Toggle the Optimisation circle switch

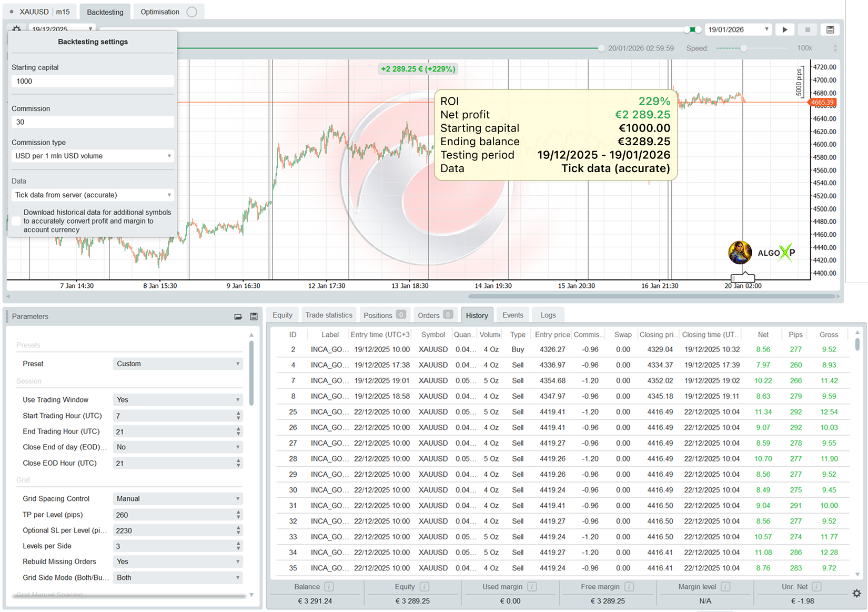[x=192, y=12]
